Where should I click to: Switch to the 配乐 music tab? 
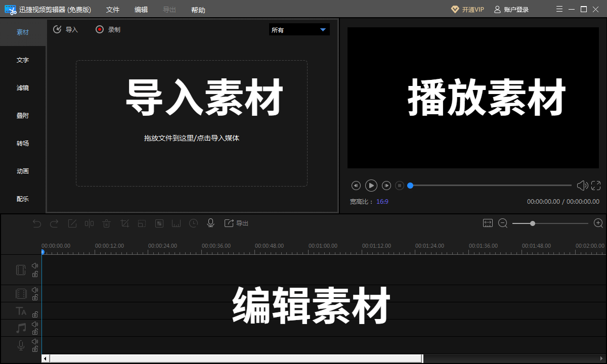click(22, 199)
